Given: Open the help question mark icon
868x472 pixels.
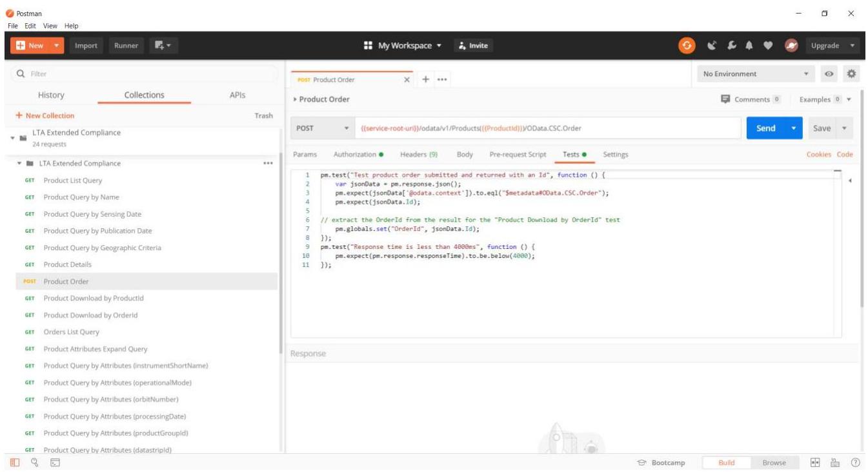Looking at the screenshot, I should click(856, 462).
